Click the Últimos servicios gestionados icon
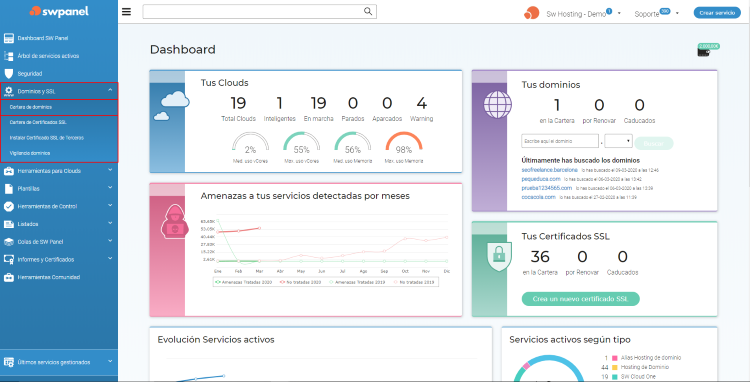Viewport: 750px width, 382px height. pos(9,362)
